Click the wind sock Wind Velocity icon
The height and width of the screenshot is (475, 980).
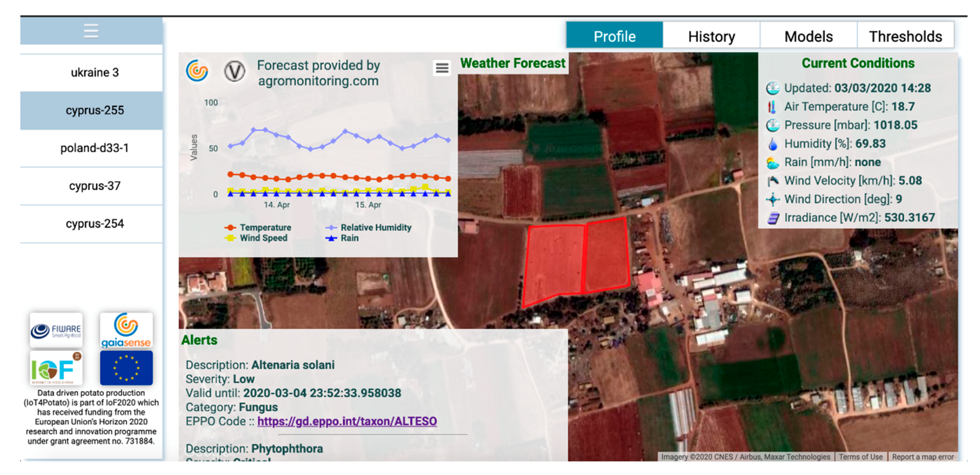tap(773, 181)
